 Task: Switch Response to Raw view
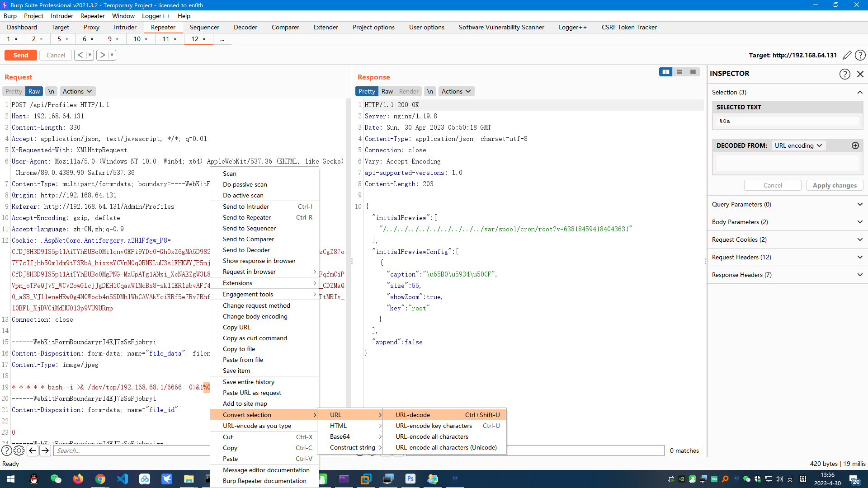click(387, 91)
